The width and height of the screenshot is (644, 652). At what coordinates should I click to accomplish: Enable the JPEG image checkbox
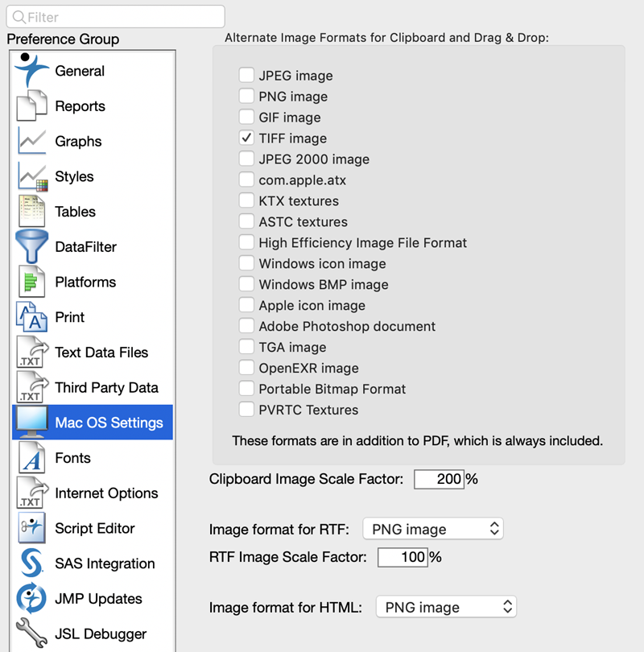click(x=246, y=75)
